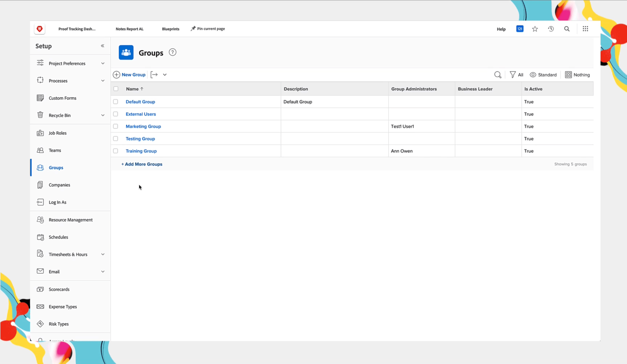
Task: Open Proof Tracking Dash pinned tab
Action: [77, 29]
